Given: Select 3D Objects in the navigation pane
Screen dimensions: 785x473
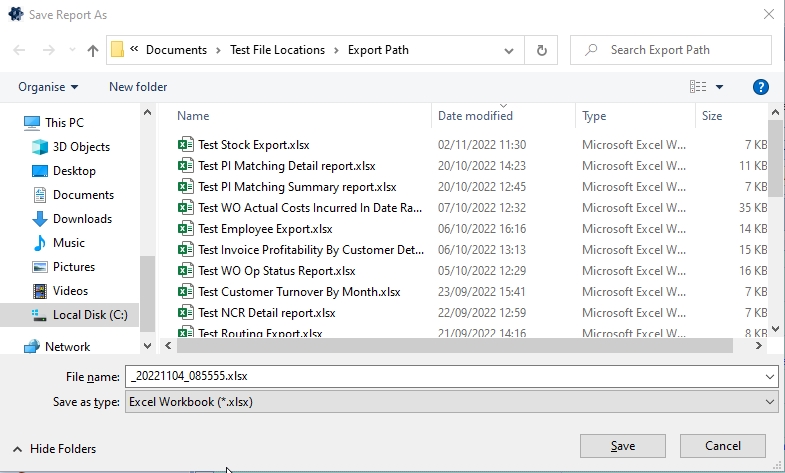Looking at the screenshot, I should coord(81,147).
